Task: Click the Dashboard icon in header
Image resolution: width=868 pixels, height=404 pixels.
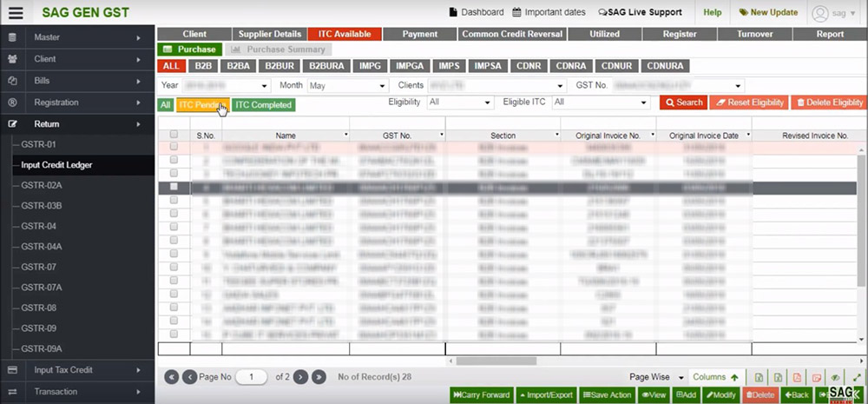Action: (453, 12)
